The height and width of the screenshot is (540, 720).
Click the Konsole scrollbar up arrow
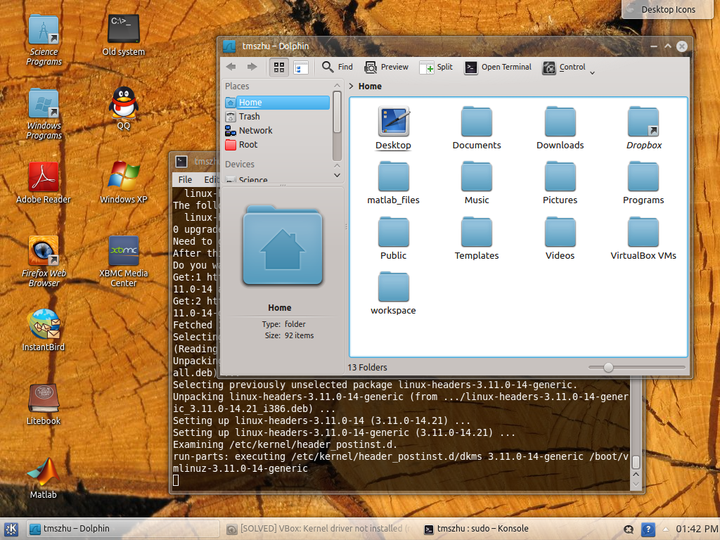(636, 474)
